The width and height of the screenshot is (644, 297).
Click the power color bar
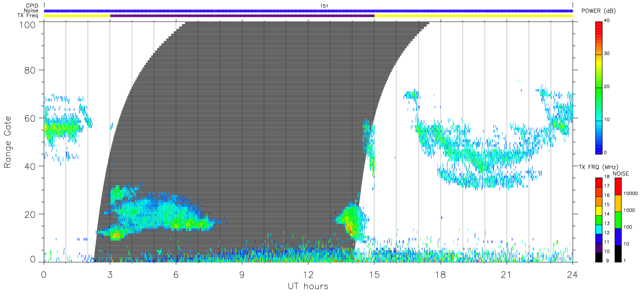click(x=599, y=87)
